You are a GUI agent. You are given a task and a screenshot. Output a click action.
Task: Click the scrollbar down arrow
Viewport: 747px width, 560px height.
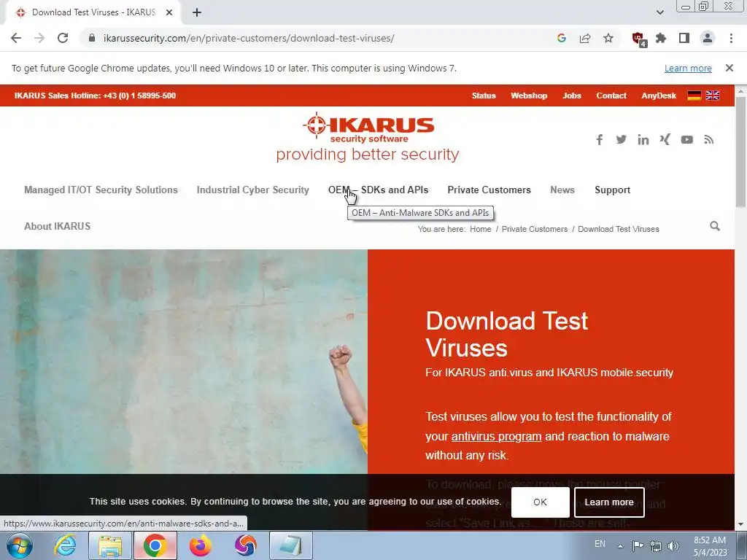coord(740,525)
